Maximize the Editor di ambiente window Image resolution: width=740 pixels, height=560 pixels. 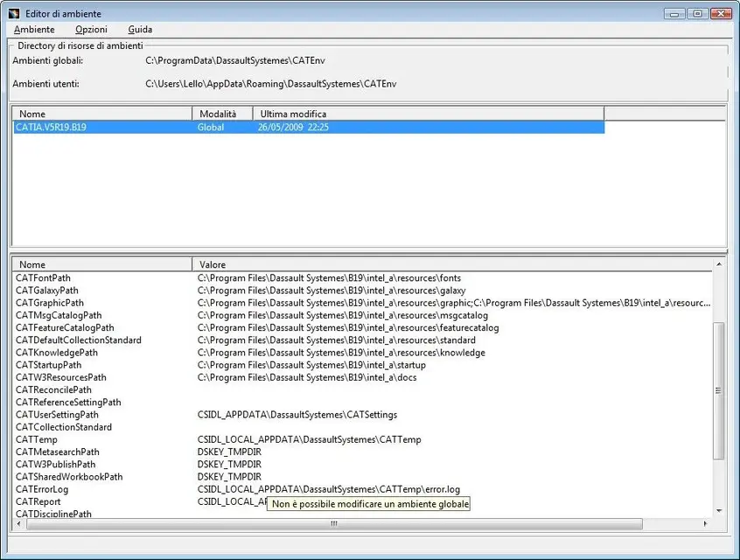[x=697, y=13]
